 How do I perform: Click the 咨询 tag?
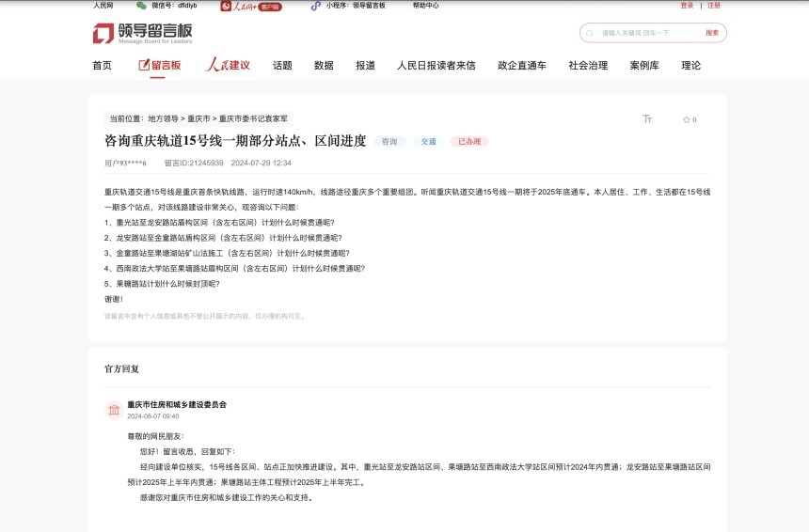(x=389, y=141)
